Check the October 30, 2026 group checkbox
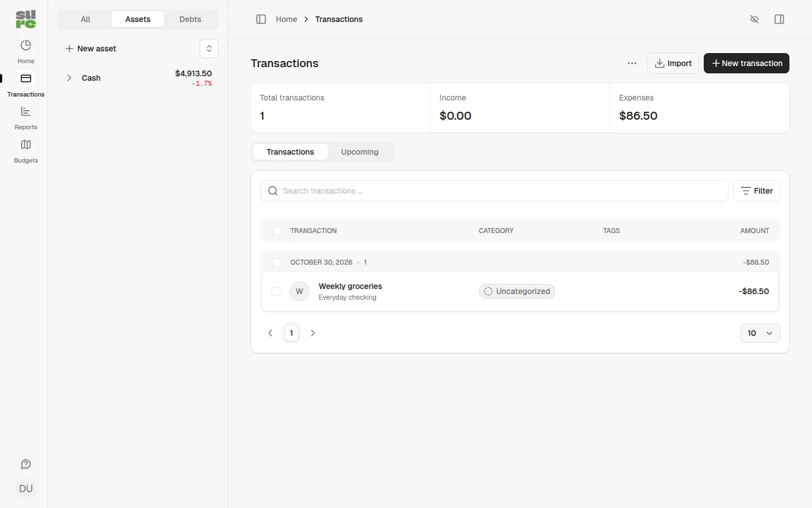 point(277,262)
